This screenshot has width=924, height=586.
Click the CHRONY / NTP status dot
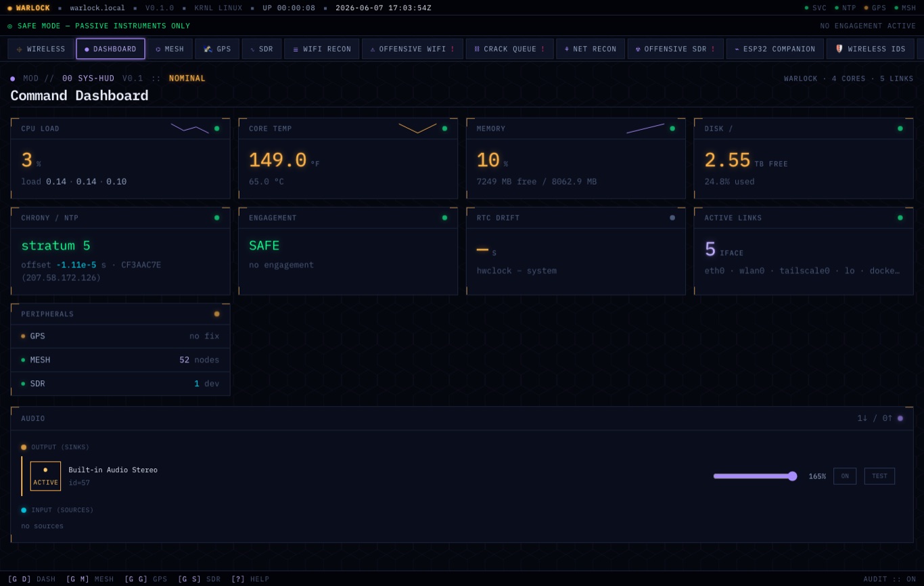coord(217,218)
